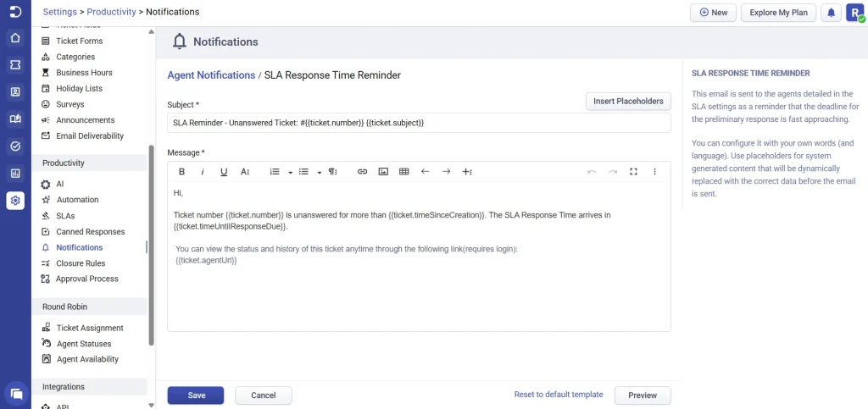Insert a table in the message
The image size is (868, 409).
[404, 172]
